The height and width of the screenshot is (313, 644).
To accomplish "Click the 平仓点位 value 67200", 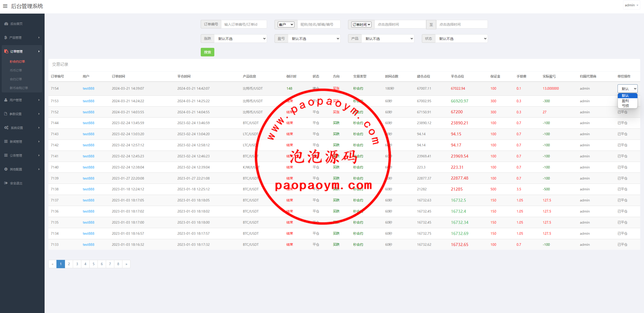I will 457,112.
